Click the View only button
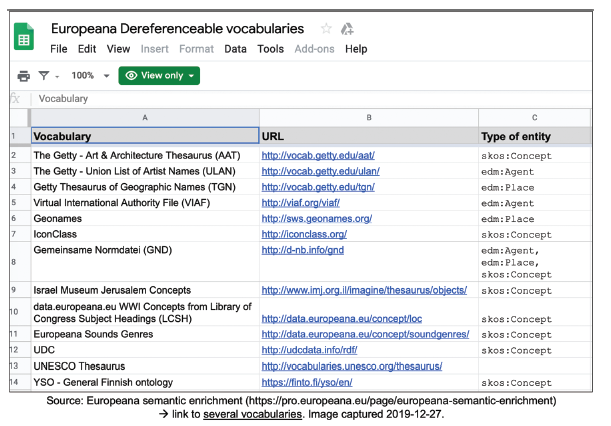The image size is (611, 426). point(159,76)
